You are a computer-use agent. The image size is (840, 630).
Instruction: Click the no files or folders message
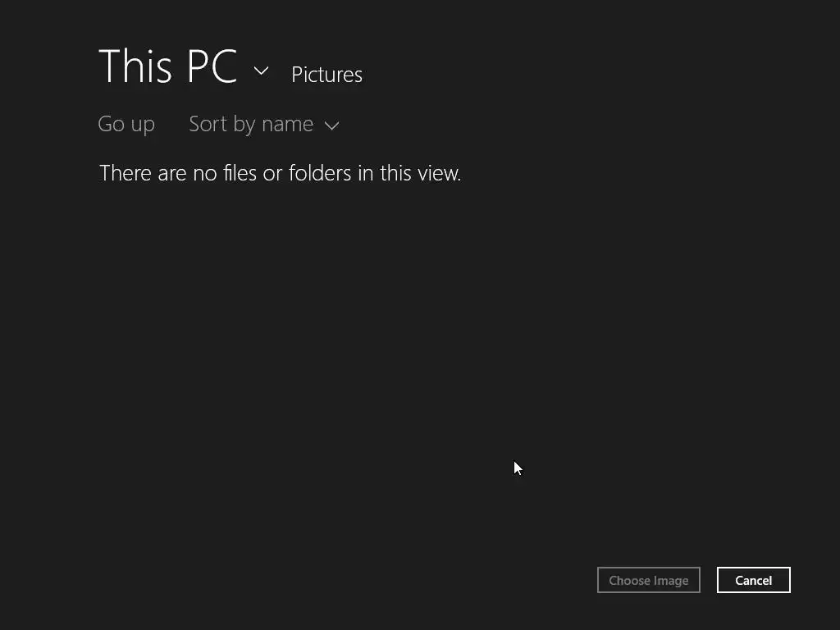tap(280, 173)
